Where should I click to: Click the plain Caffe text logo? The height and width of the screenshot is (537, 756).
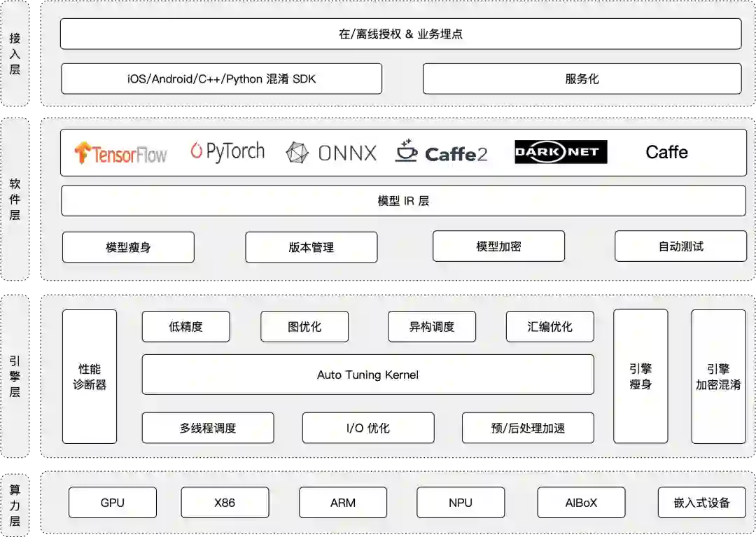click(667, 153)
